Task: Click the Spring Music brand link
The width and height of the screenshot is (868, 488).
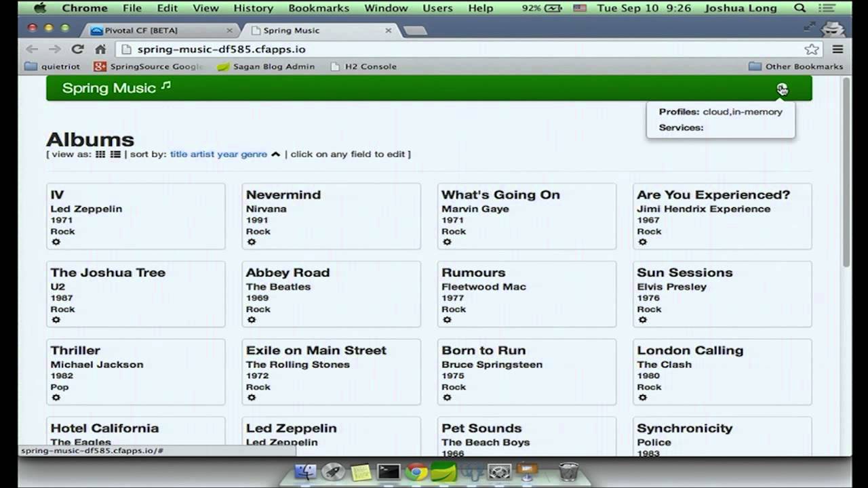Action: 116,88
